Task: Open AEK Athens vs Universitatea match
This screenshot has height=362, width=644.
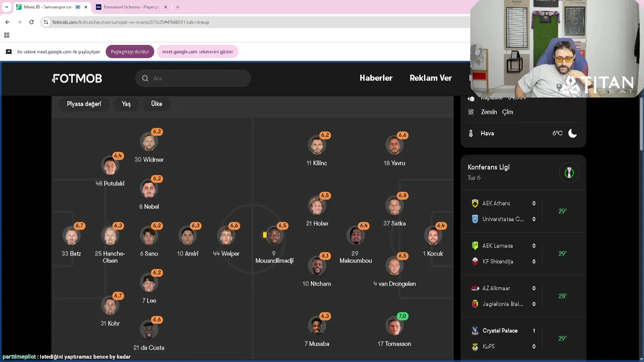Action: tap(523, 211)
